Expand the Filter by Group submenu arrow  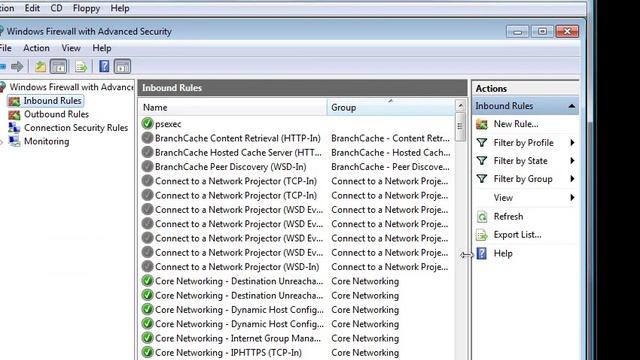pos(572,179)
